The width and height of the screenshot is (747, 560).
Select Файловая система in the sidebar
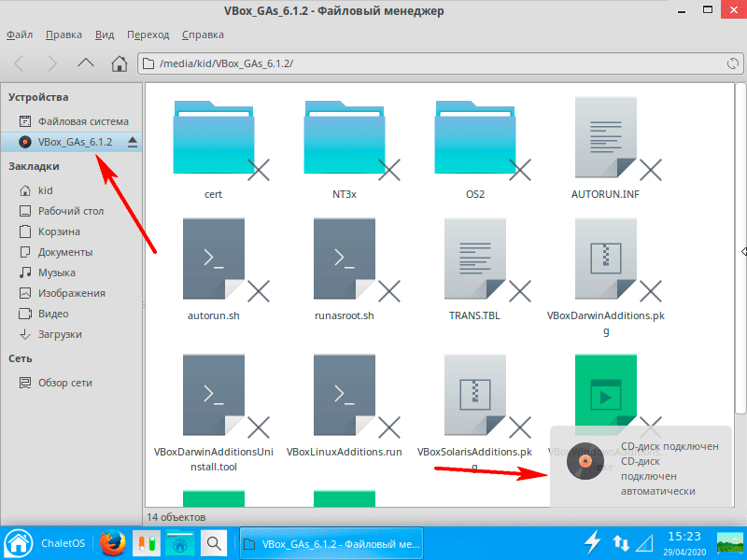pos(82,121)
